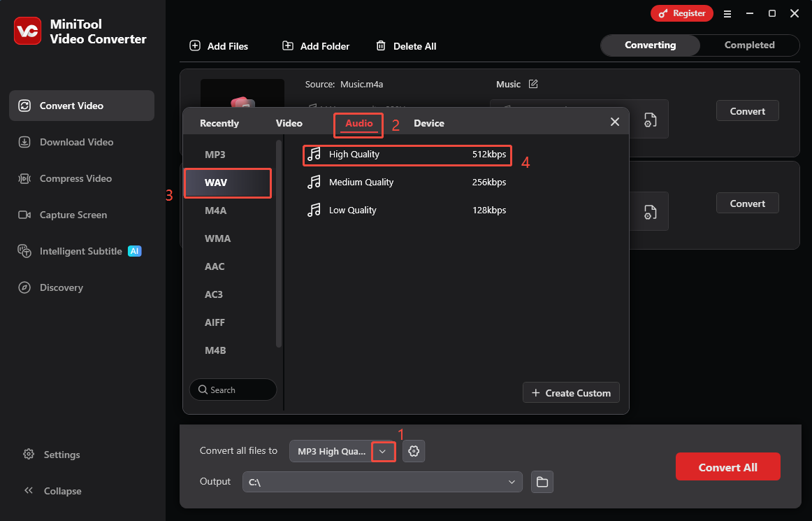
Task: Click the Register button
Action: [681, 13]
